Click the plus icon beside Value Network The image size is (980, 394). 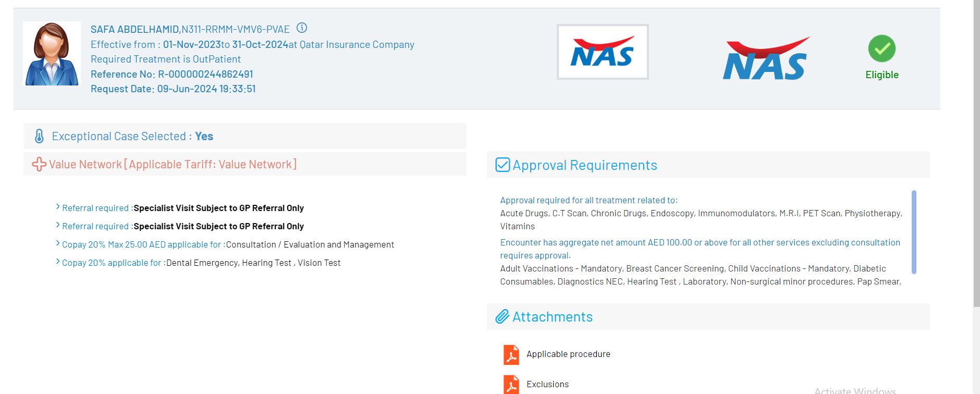point(39,165)
